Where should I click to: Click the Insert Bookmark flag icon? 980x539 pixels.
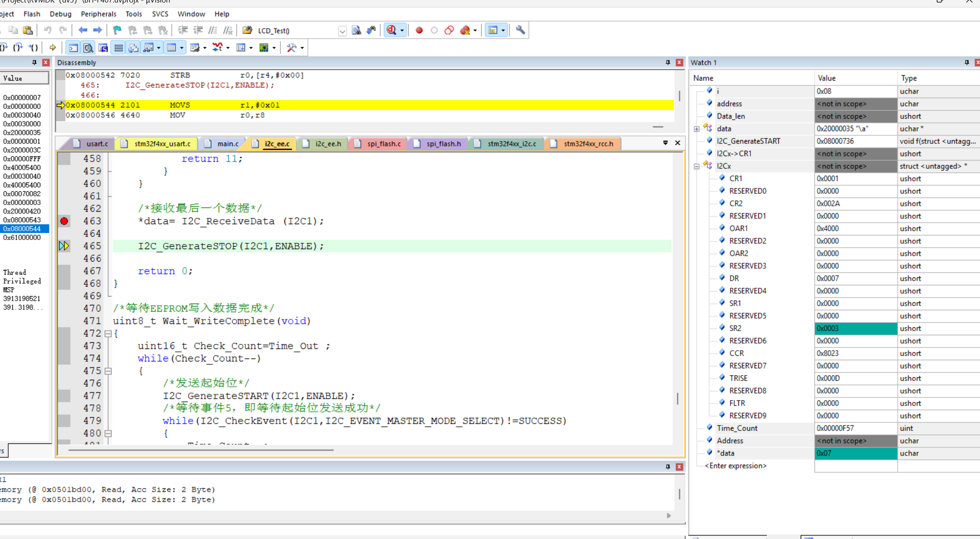tap(117, 30)
